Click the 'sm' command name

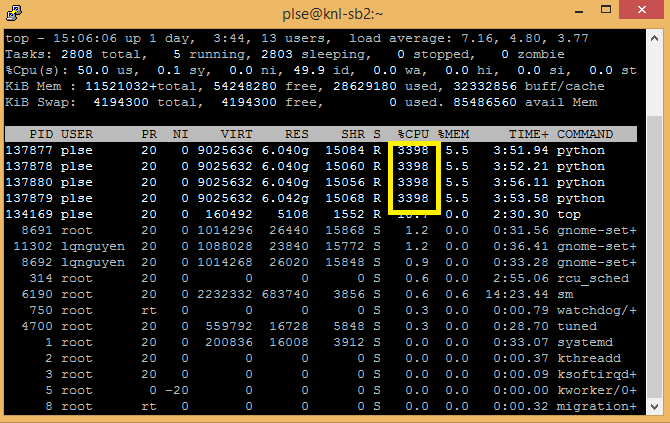click(565, 294)
